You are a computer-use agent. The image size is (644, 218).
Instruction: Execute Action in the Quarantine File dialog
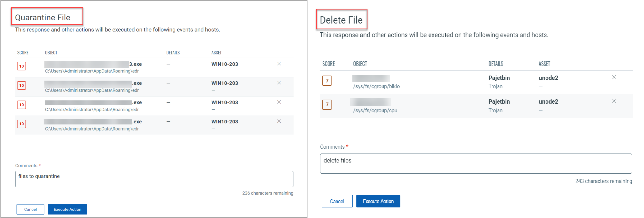click(x=67, y=209)
